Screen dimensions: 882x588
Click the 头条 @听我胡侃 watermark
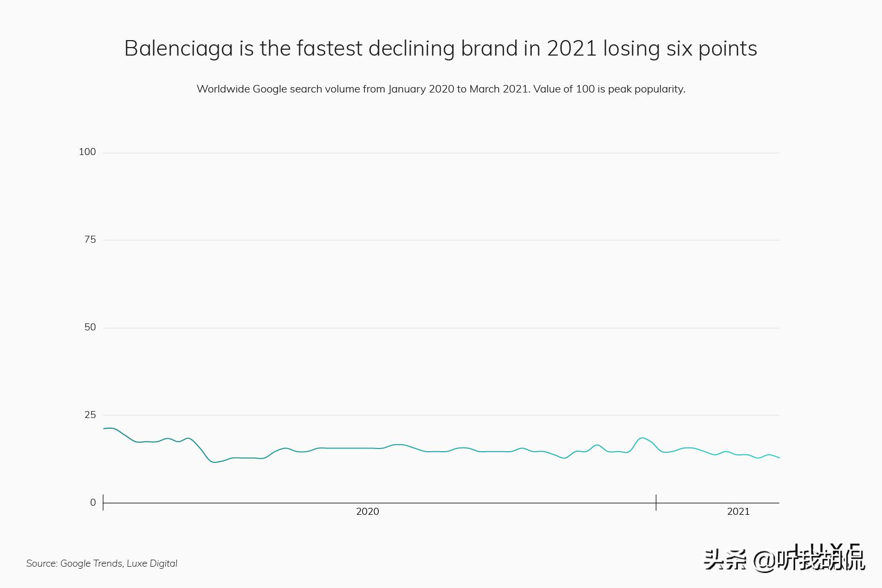point(784,560)
